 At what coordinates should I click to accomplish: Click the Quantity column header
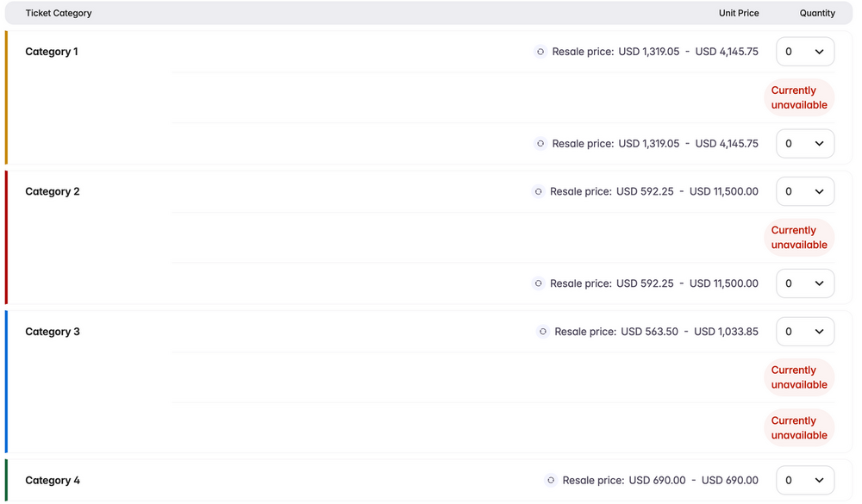click(x=817, y=13)
